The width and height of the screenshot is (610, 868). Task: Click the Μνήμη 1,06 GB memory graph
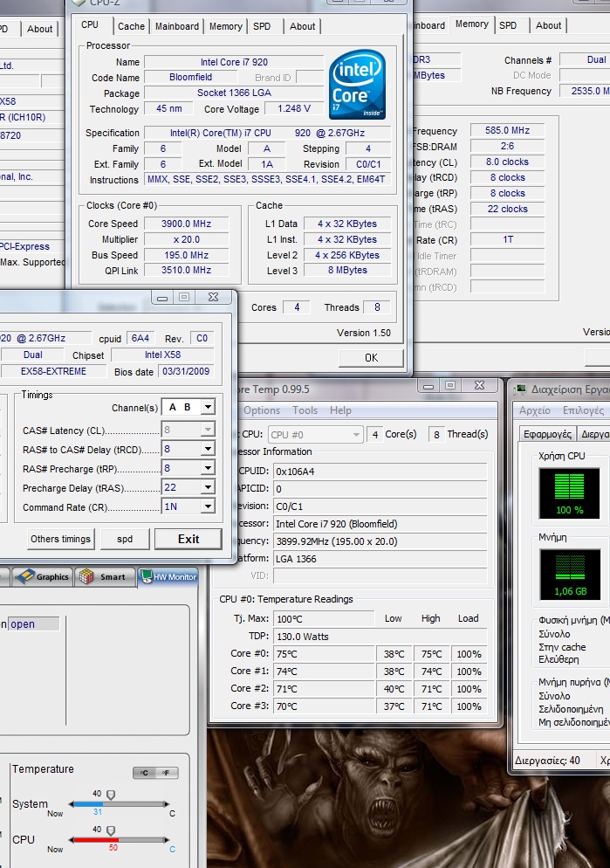point(570,575)
